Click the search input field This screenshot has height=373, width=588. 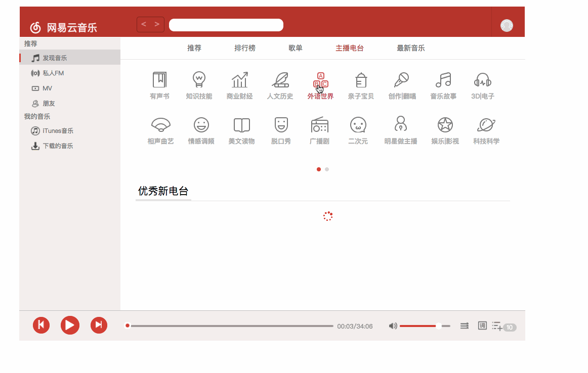click(x=226, y=25)
